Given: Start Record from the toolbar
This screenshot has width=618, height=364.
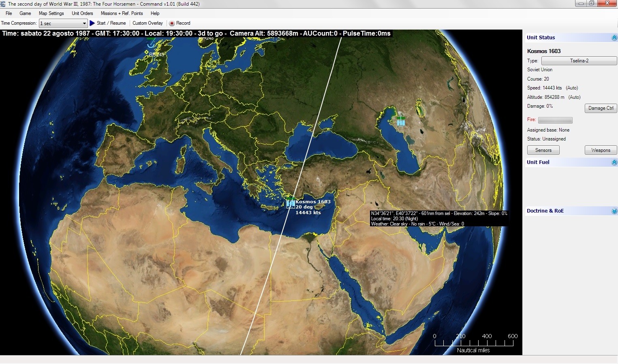Looking at the screenshot, I should 180,23.
